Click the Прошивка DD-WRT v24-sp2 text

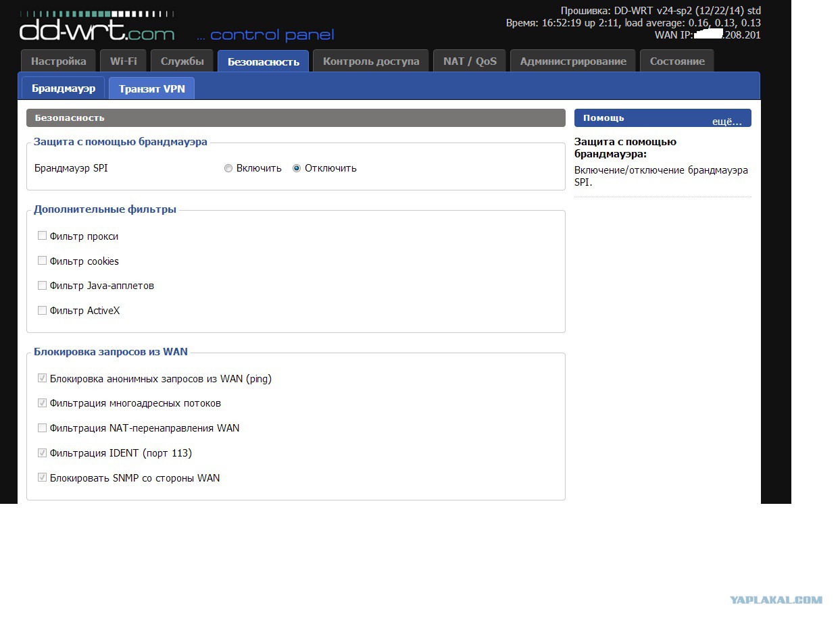point(661,11)
